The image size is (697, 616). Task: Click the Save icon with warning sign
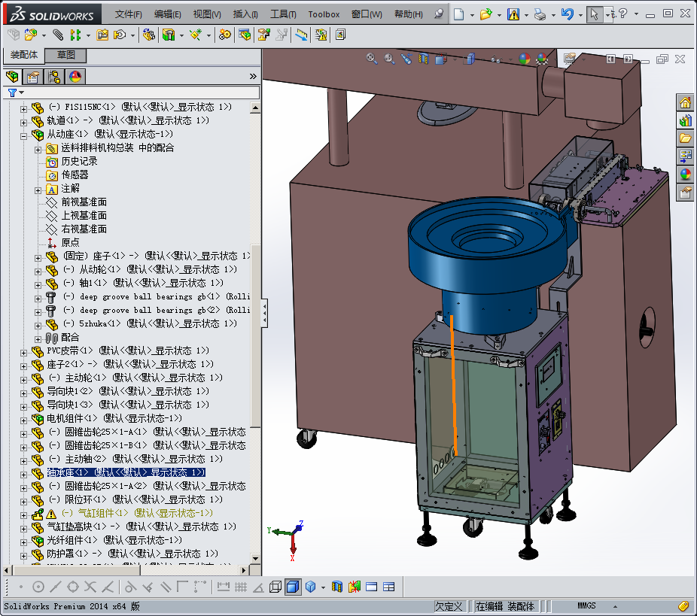click(x=513, y=14)
